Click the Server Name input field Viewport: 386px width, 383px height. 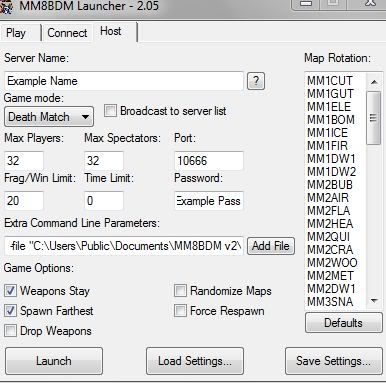124,81
